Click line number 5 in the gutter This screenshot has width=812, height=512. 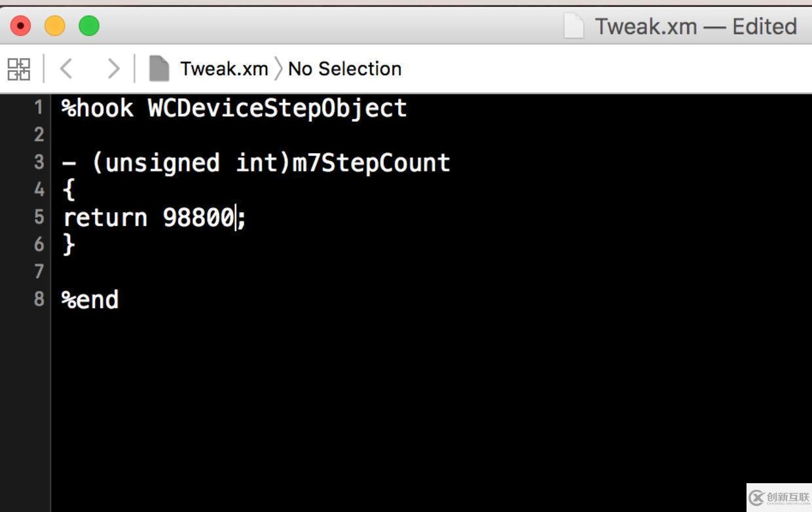tap(39, 217)
